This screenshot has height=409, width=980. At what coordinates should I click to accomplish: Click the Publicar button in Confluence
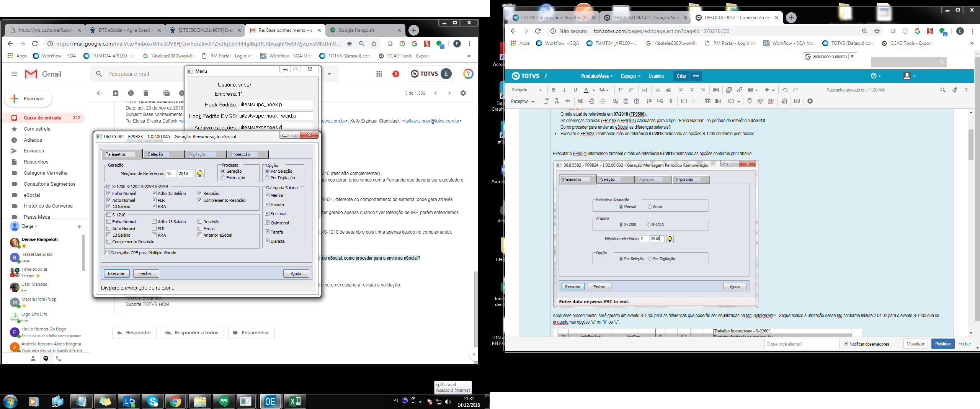pyautogui.click(x=943, y=344)
